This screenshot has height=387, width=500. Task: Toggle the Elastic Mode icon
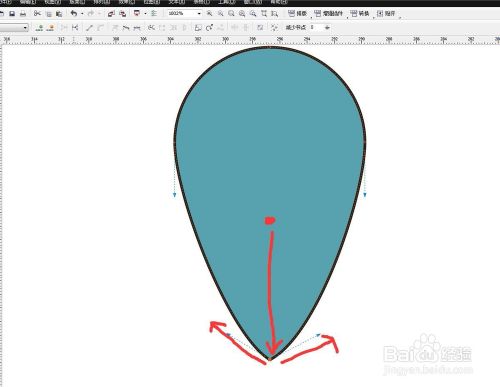coord(260,28)
